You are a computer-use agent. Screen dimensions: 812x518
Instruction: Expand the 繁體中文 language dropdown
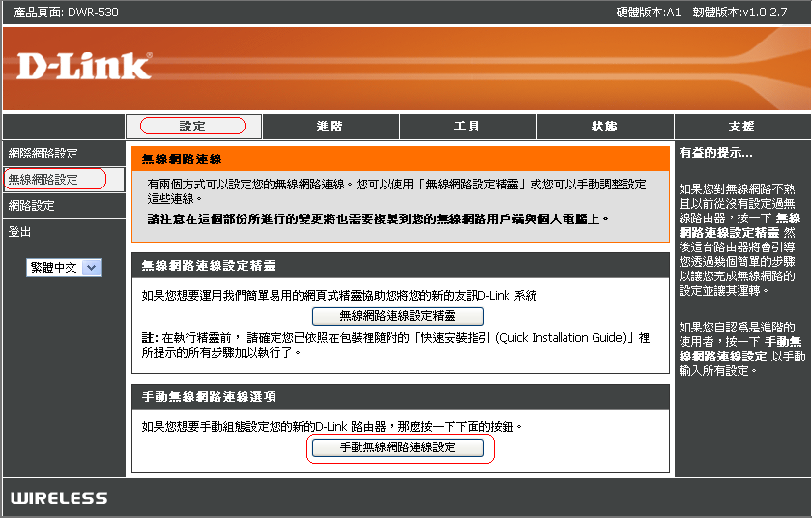tap(64, 268)
